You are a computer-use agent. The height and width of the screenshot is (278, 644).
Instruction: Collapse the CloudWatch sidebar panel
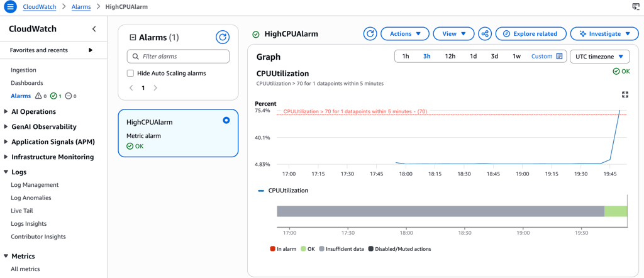tap(94, 29)
